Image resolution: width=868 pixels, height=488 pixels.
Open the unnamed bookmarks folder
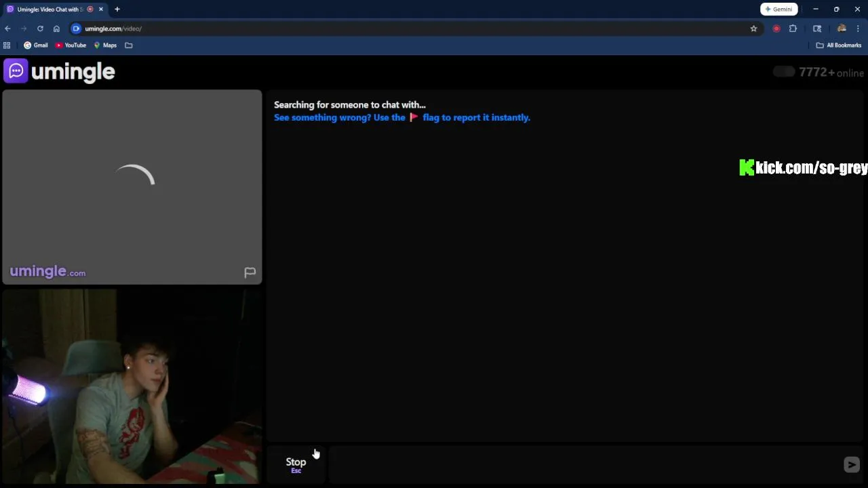tap(129, 45)
